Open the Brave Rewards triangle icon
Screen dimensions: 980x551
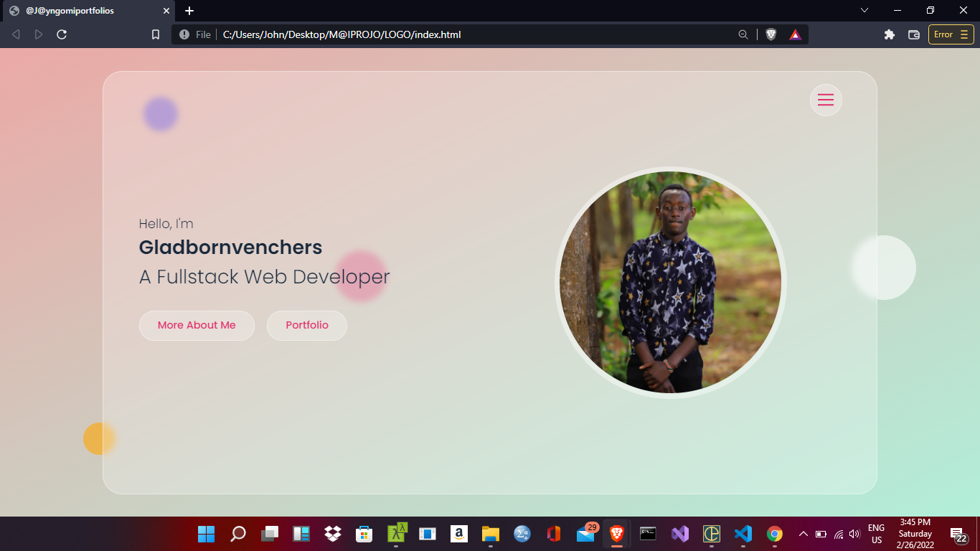click(x=795, y=34)
